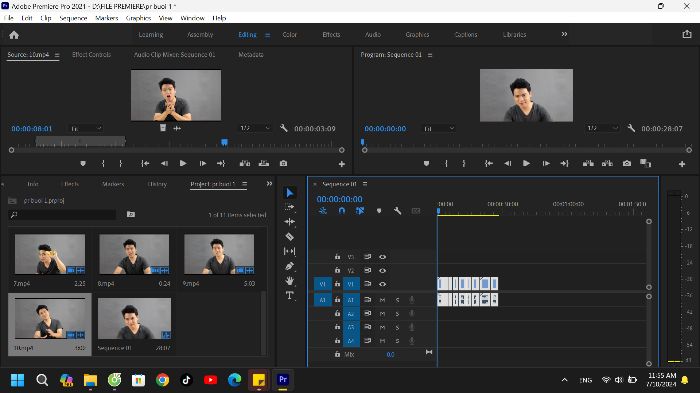The image size is (700, 393).
Task: Select the Ripple Edit tool
Action: 290,222
